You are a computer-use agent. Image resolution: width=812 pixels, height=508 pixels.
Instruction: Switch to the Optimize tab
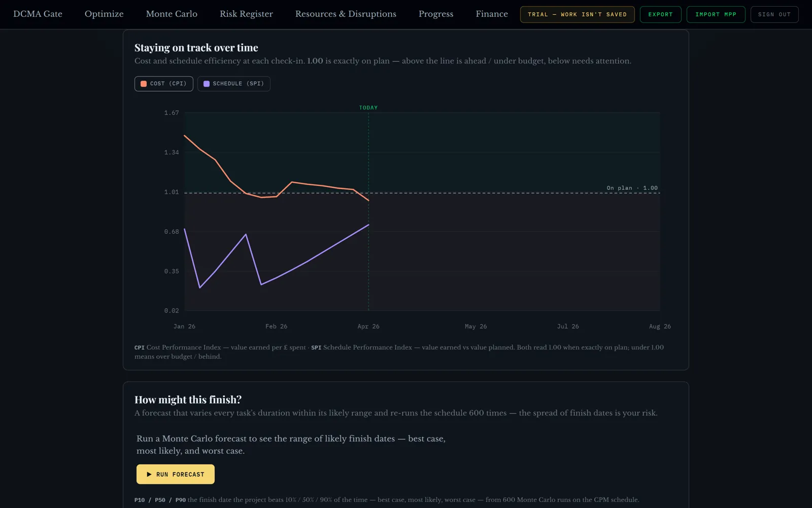(104, 14)
